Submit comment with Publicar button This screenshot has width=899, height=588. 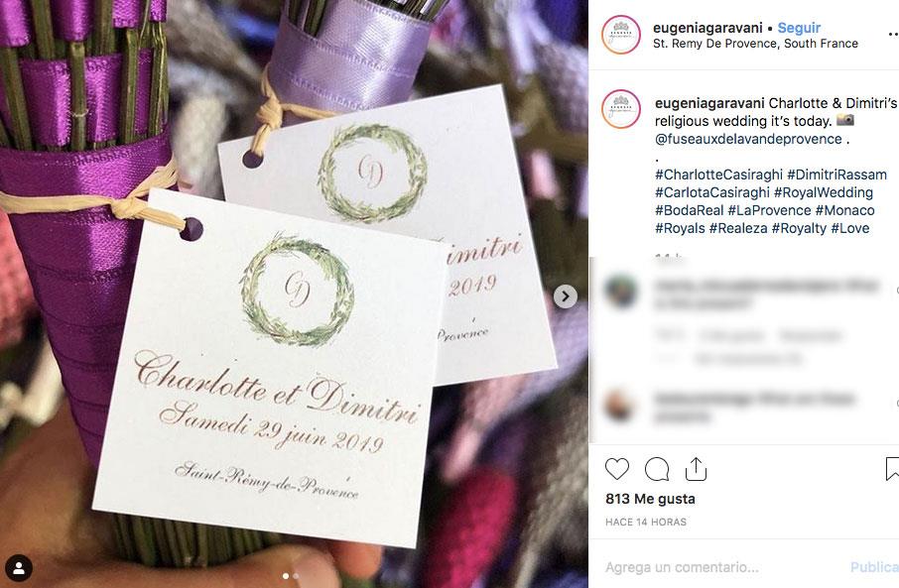pos(874,567)
